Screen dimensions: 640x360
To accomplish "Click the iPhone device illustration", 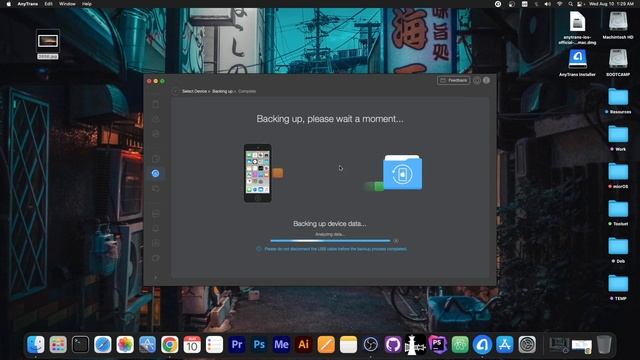I will coord(258,173).
